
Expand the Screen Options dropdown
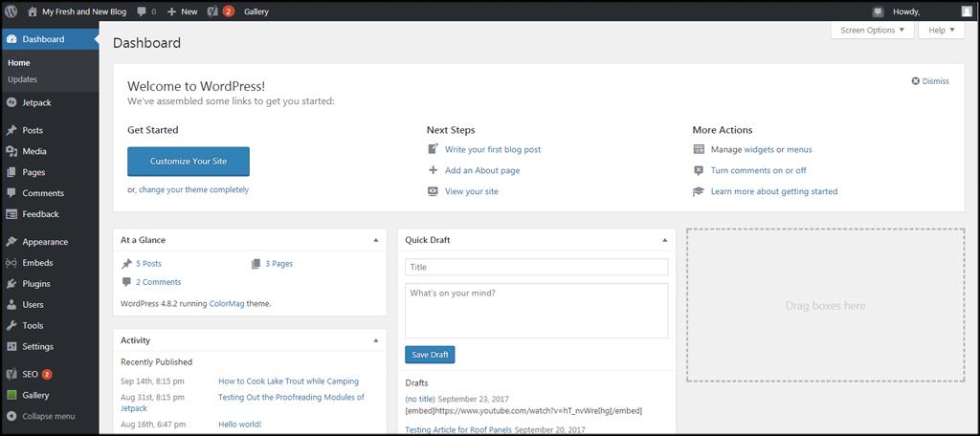click(x=872, y=30)
